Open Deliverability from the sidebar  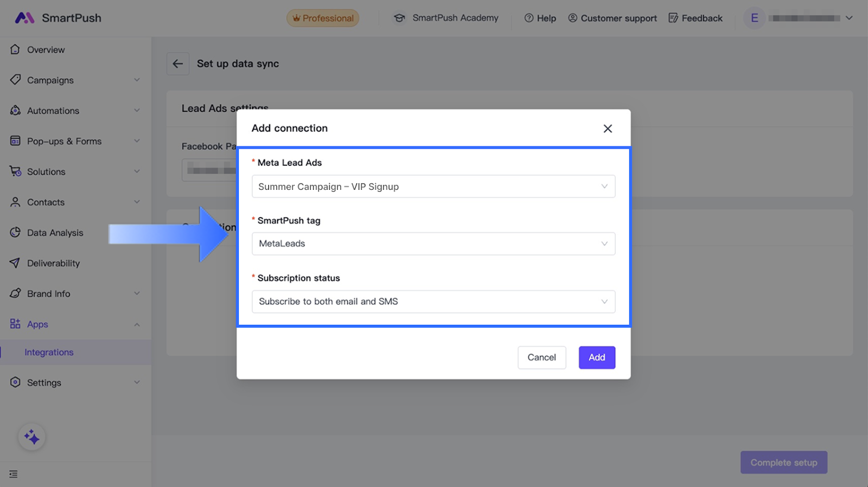53,264
